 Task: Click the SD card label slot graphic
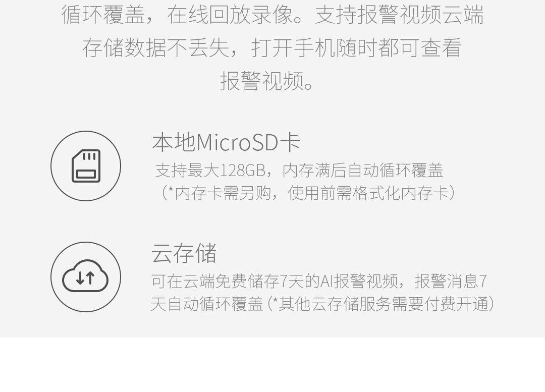86,175
